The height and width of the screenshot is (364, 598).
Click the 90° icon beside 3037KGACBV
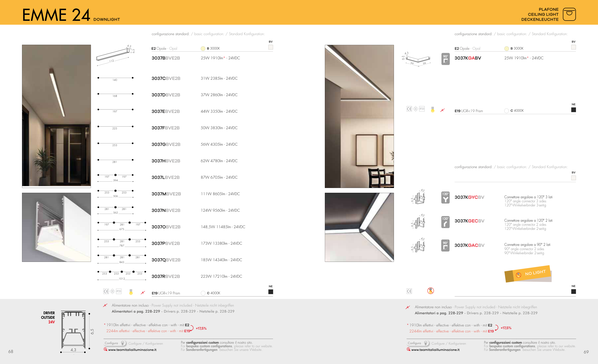pos(445,245)
